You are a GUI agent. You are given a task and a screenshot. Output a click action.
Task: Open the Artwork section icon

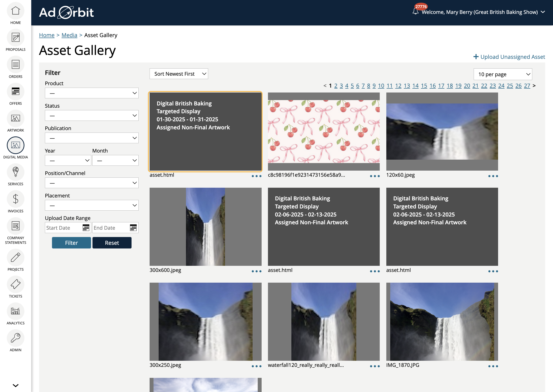16,119
